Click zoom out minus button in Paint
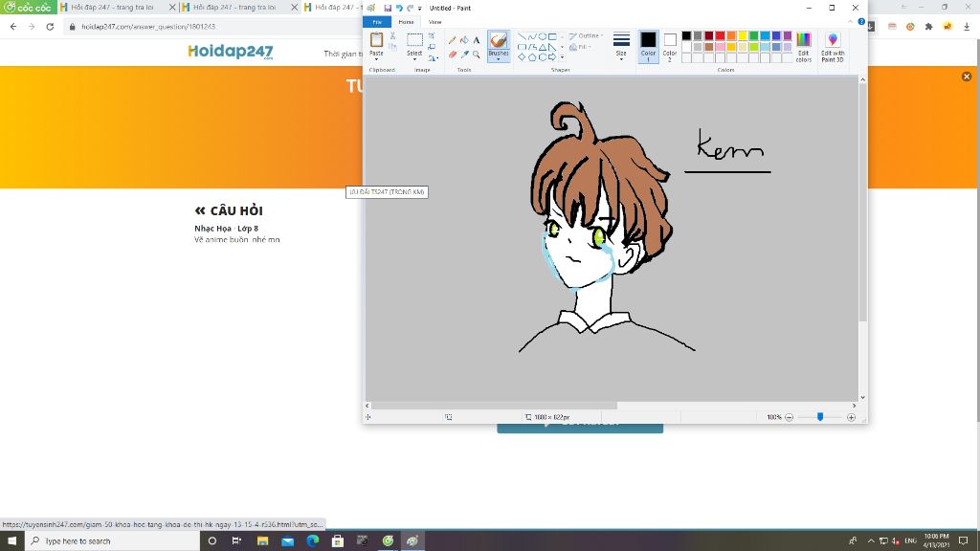980x551 pixels. click(x=789, y=417)
